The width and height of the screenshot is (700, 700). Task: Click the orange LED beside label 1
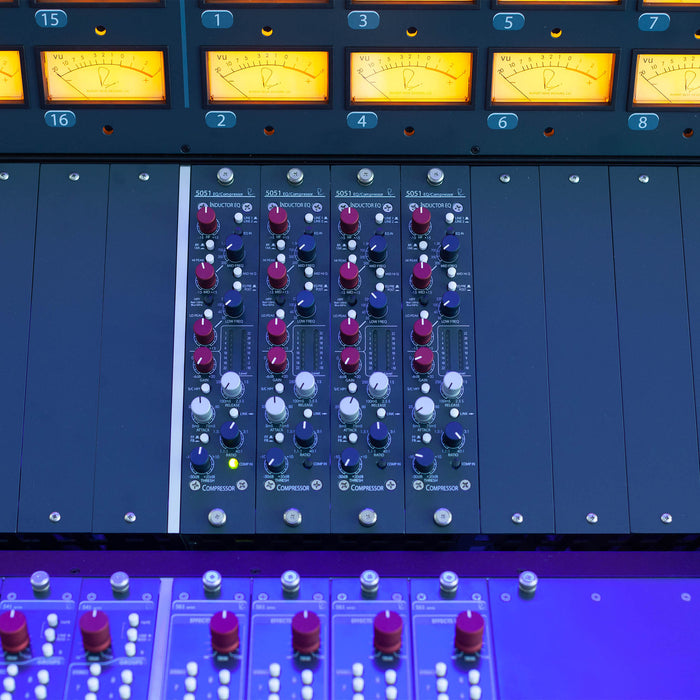pyautogui.click(x=267, y=31)
